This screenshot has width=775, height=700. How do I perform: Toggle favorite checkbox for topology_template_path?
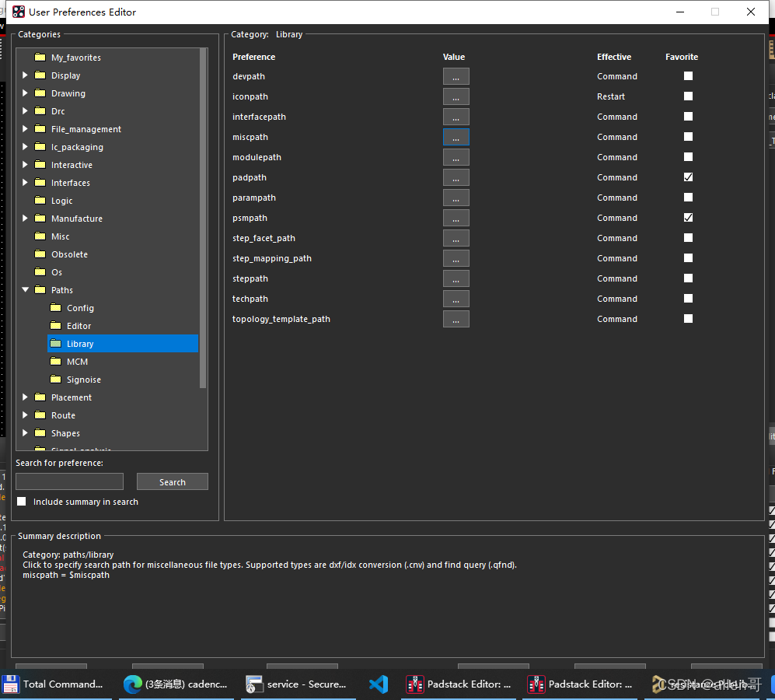[x=688, y=319]
